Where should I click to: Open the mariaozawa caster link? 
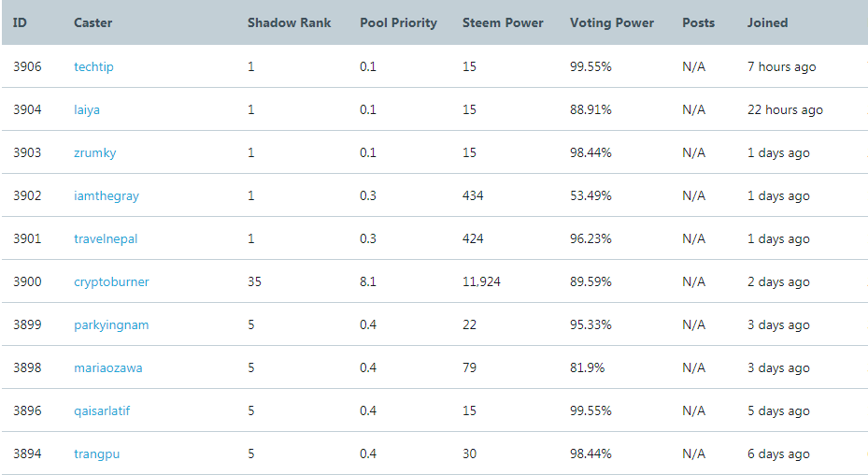[108, 368]
